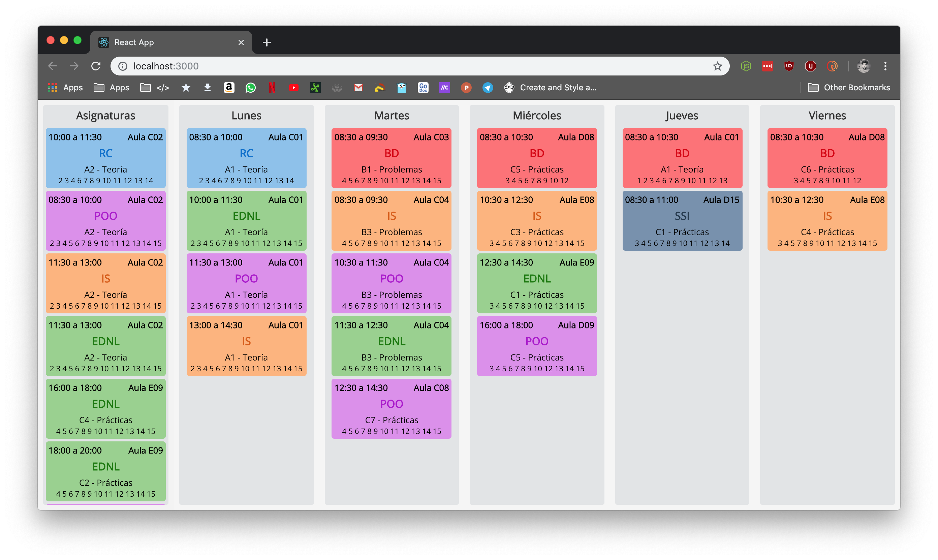Open the code bookmarks folder
938x560 pixels.
click(x=155, y=88)
